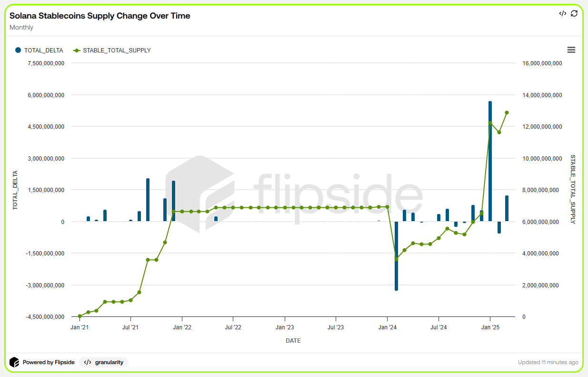Click the chart title text
588x377 pixels.
(x=100, y=16)
